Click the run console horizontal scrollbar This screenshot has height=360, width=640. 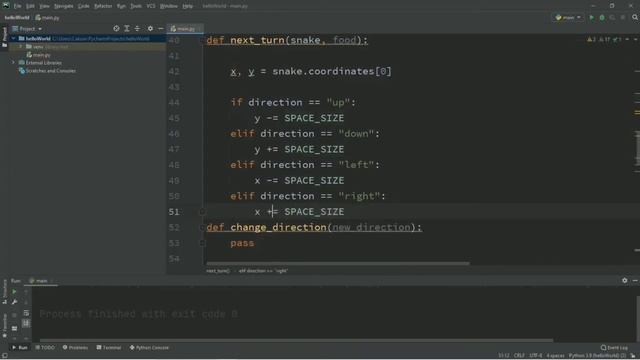(x=296, y=340)
